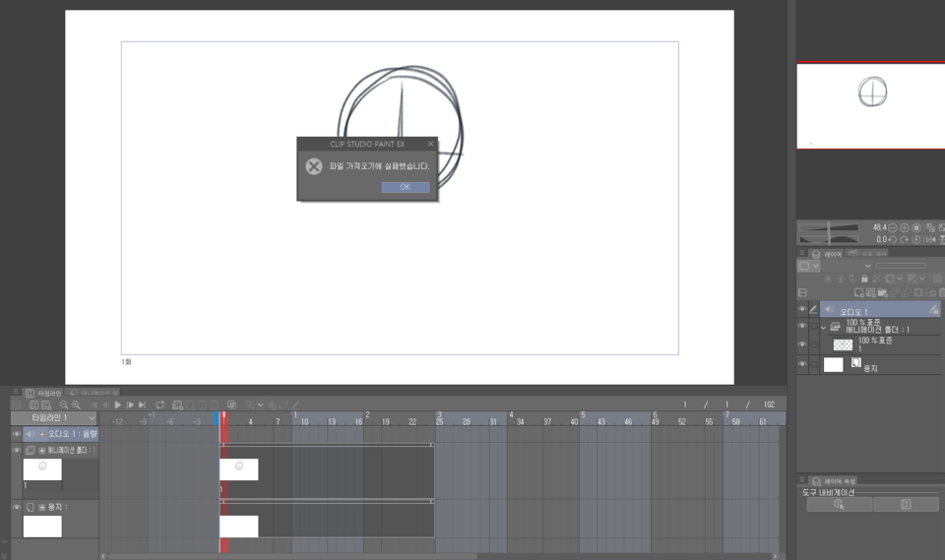The width and height of the screenshot is (945, 560).
Task: Click OK in the import failed dialog
Action: pos(405,187)
